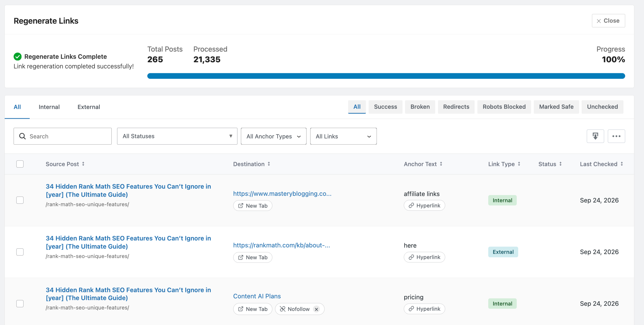Switch to the External tab
Viewport: 644px width, 325px height.
[x=89, y=107]
